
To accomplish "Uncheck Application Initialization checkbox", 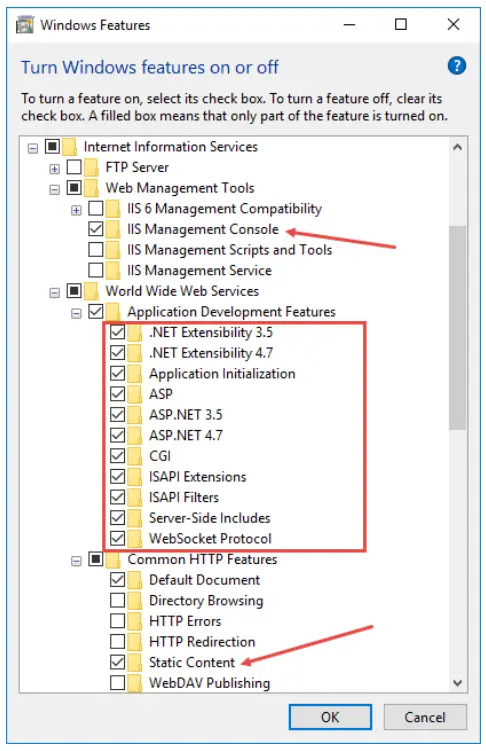I will pyautogui.click(x=118, y=373).
